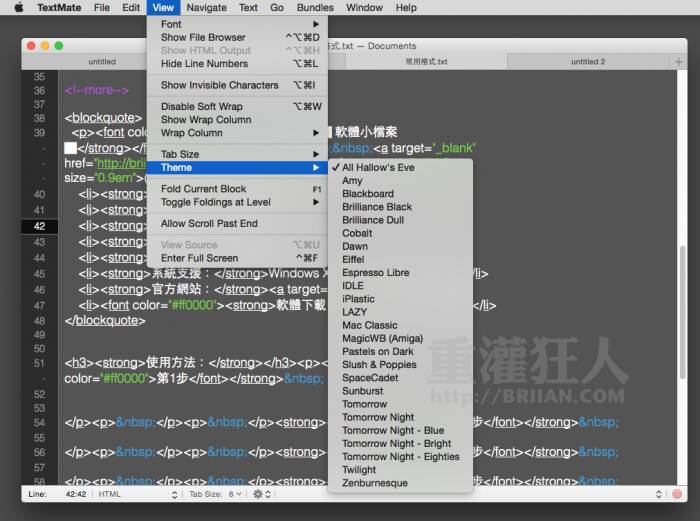
Task: Click line number 42 in gutter
Action: click(39, 226)
